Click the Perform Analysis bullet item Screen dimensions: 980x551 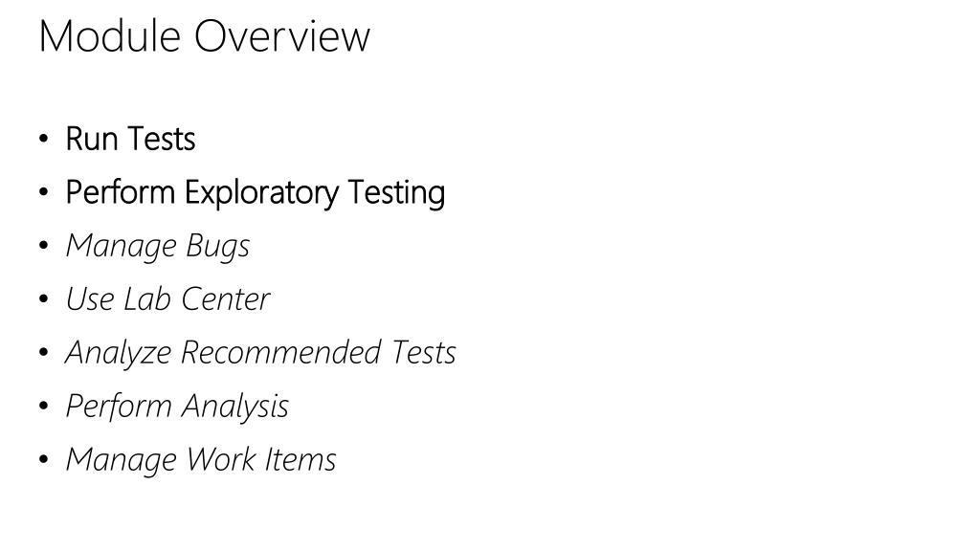pyautogui.click(x=177, y=407)
